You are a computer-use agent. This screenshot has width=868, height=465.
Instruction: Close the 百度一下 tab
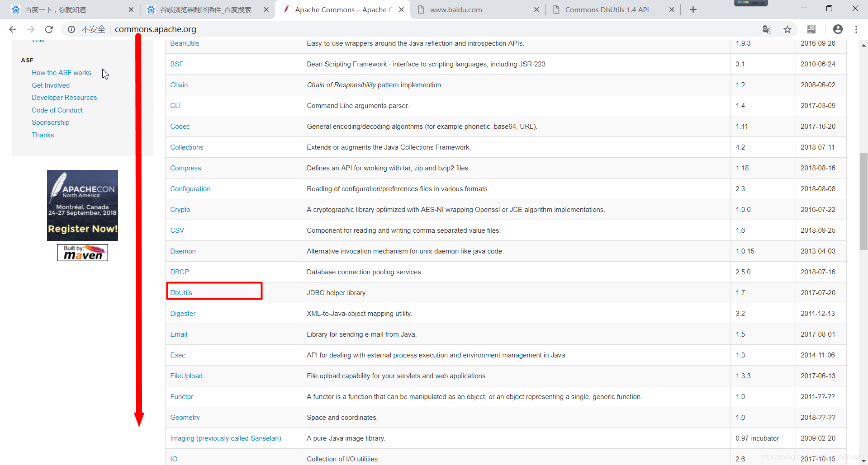131,9
